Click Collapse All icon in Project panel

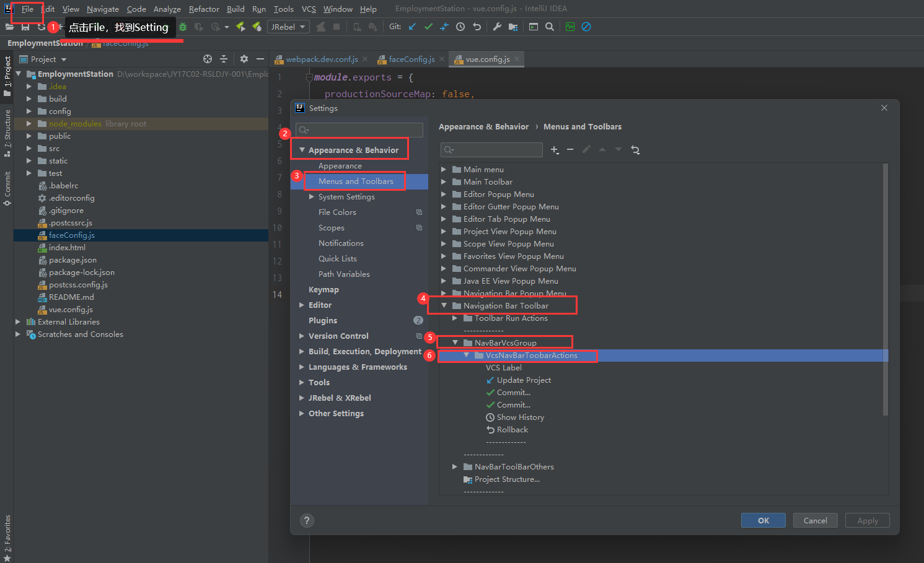[x=224, y=59]
